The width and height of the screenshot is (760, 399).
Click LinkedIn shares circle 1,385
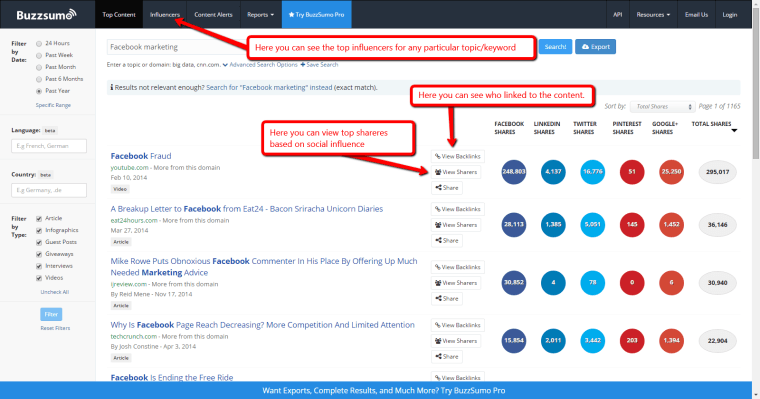[x=553, y=224]
